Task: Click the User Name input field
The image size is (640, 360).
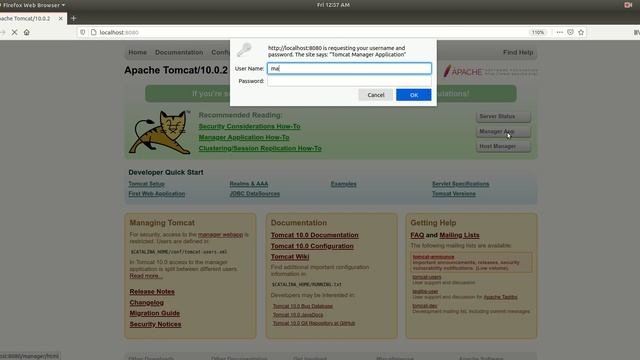Action: (349, 68)
